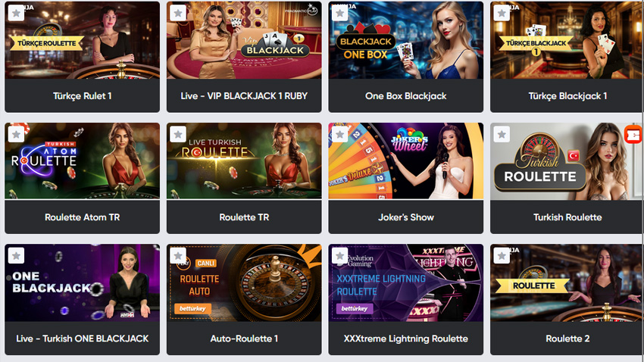Star the Turkish ONE BLACKJACK game

[x=16, y=256]
